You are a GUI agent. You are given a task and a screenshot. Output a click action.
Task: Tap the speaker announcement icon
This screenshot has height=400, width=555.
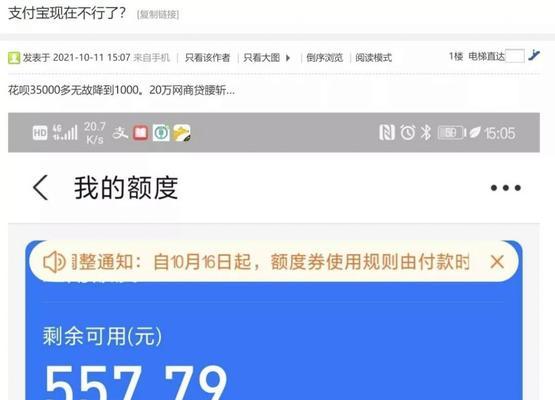point(54,262)
